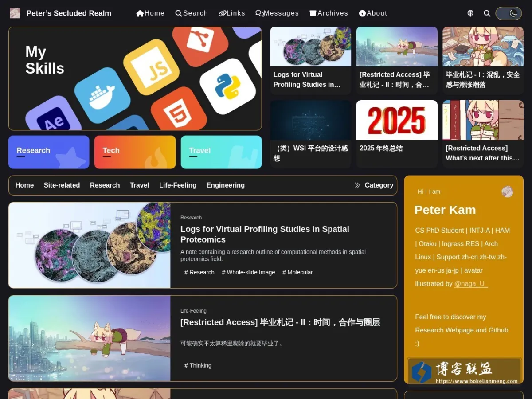The image size is (532, 399).
Task: Expand the Category double-chevron
Action: click(x=357, y=185)
